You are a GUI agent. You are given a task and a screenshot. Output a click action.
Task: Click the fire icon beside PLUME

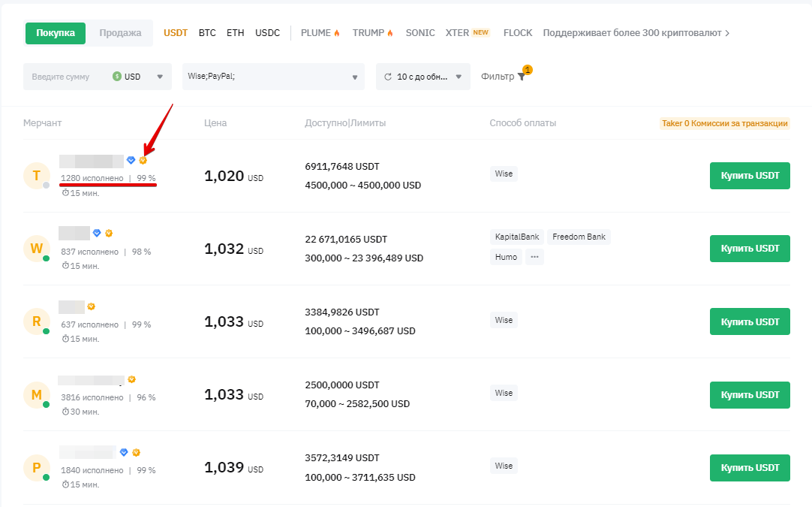tap(337, 32)
